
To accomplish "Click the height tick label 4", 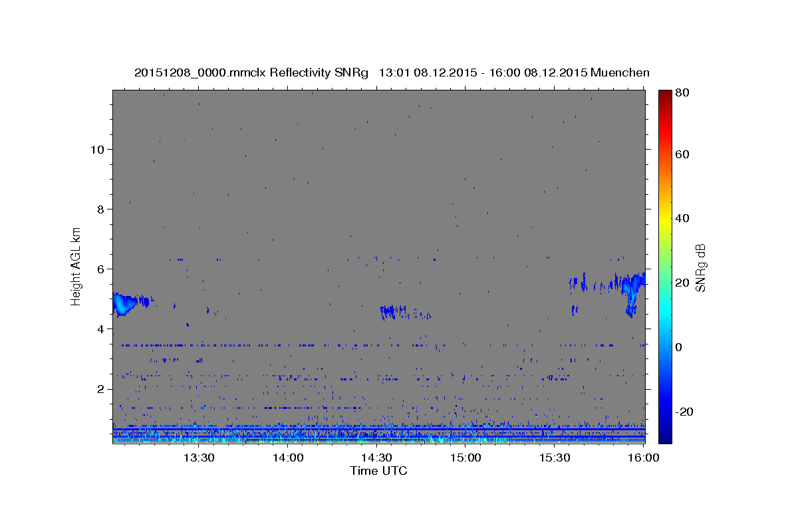I will coord(102,329).
